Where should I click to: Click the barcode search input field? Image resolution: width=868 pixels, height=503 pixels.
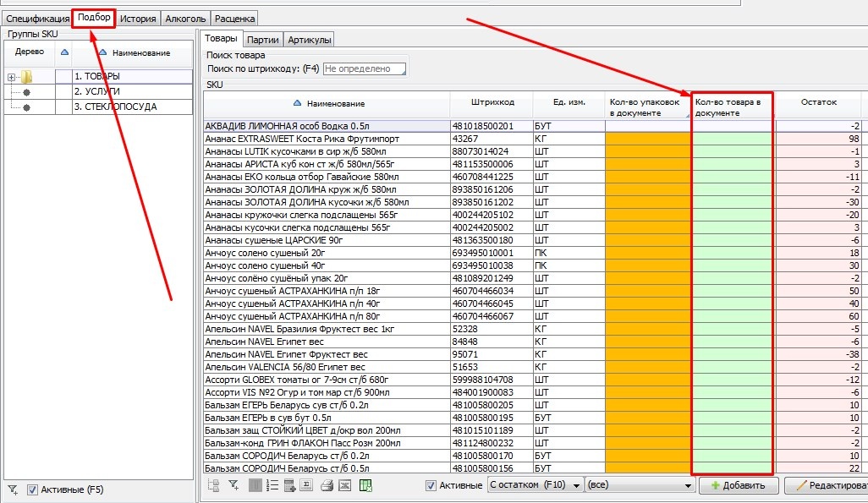point(364,68)
